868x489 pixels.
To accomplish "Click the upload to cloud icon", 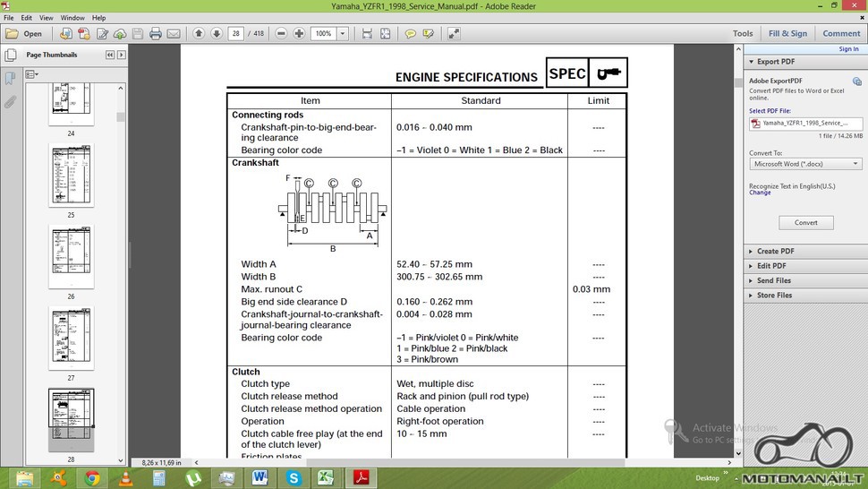I will point(120,34).
